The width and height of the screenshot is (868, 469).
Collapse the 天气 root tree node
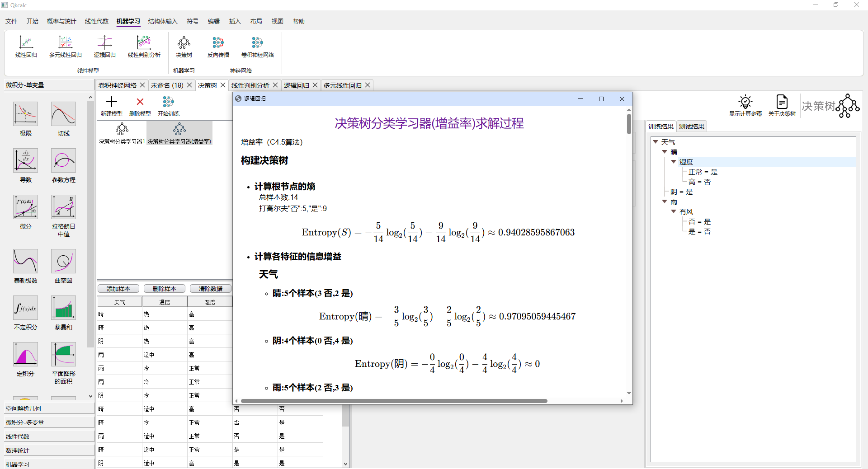656,142
